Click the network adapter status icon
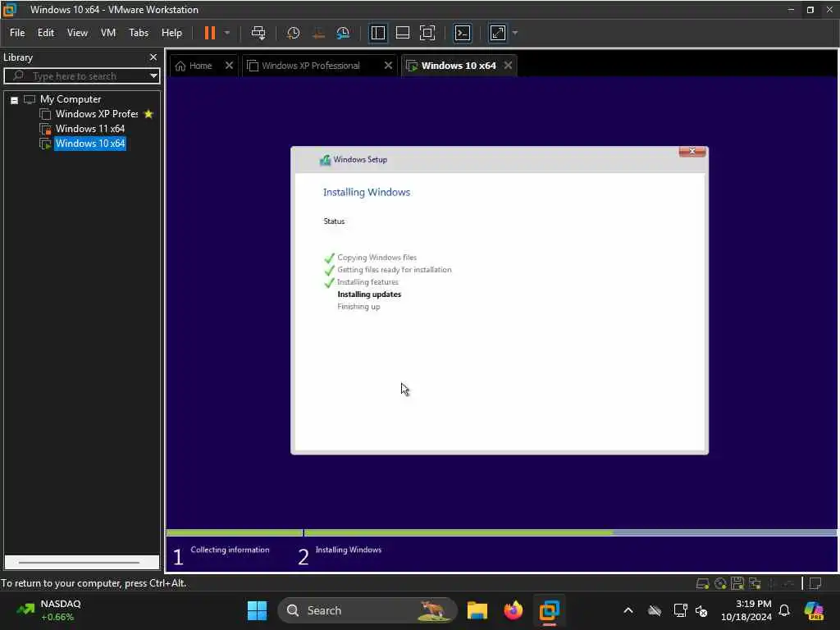This screenshot has width=840, height=630. pyautogui.click(x=755, y=583)
